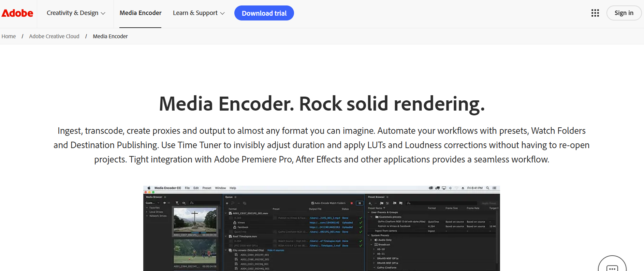The image size is (644, 271).
Task: Open the Adobe Creative Cloud breadcrumb link
Action: click(x=54, y=36)
